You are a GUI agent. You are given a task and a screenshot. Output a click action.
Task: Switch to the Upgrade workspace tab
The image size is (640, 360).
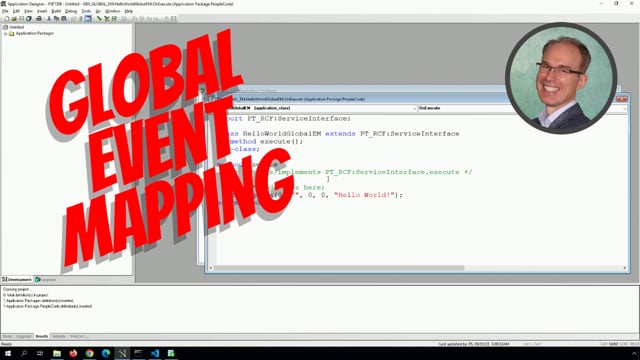click(x=46, y=280)
